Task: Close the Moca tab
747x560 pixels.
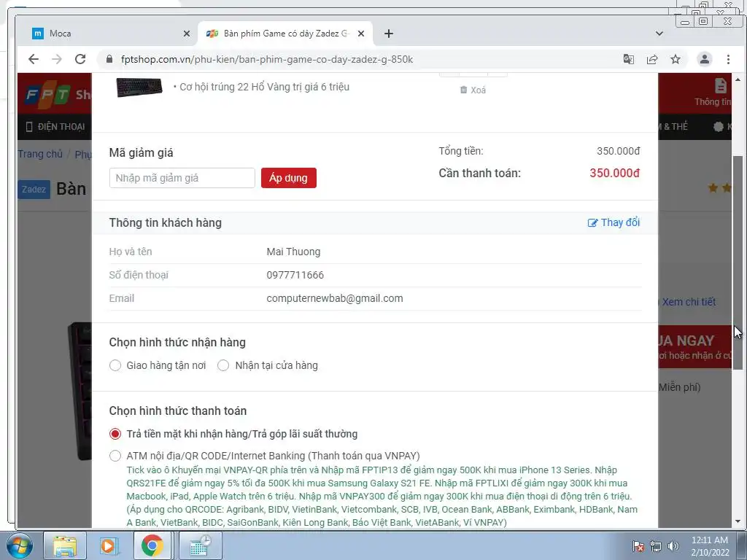Action: tap(187, 34)
